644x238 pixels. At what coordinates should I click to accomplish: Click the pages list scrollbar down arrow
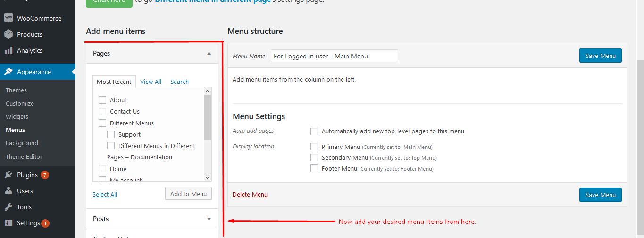coord(207,177)
